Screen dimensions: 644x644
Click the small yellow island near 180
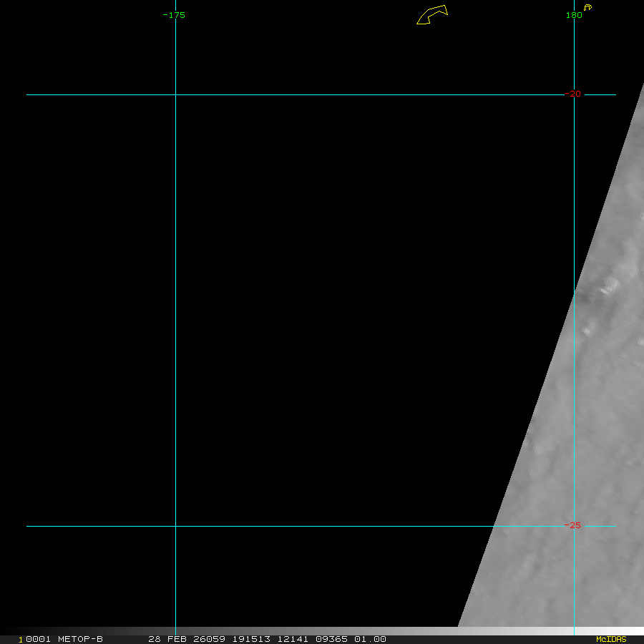[587, 8]
